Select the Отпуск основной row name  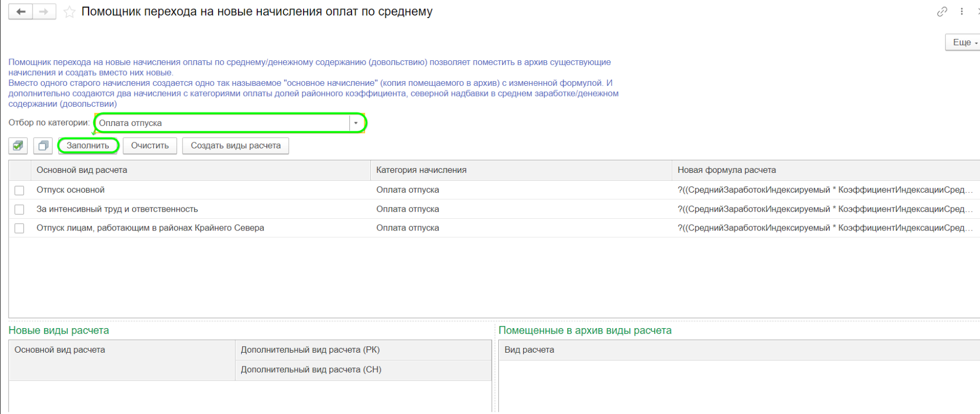(70, 190)
